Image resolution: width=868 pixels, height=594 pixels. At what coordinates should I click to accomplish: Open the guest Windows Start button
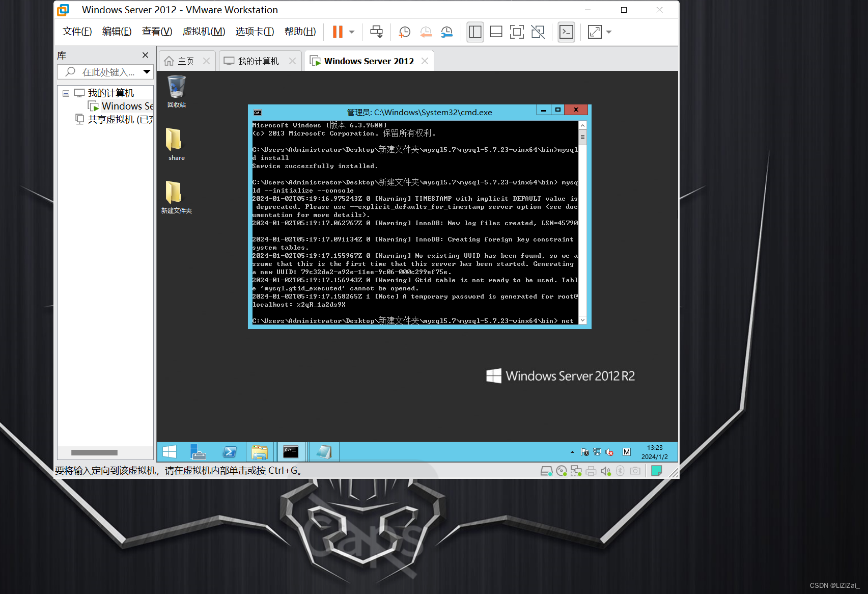(x=170, y=452)
